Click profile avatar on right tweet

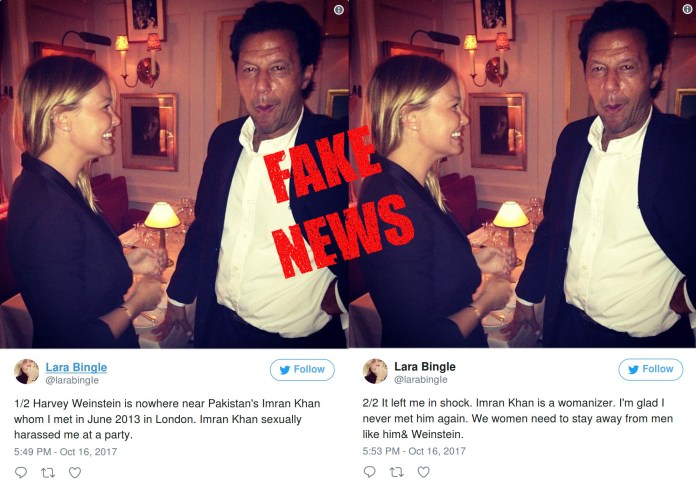click(x=375, y=371)
